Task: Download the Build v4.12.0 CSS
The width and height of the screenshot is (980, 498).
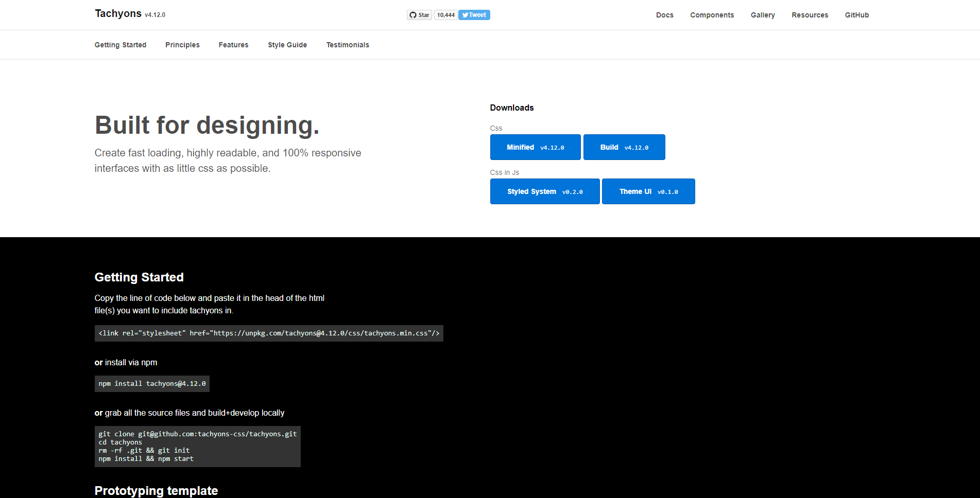Action: tap(624, 147)
